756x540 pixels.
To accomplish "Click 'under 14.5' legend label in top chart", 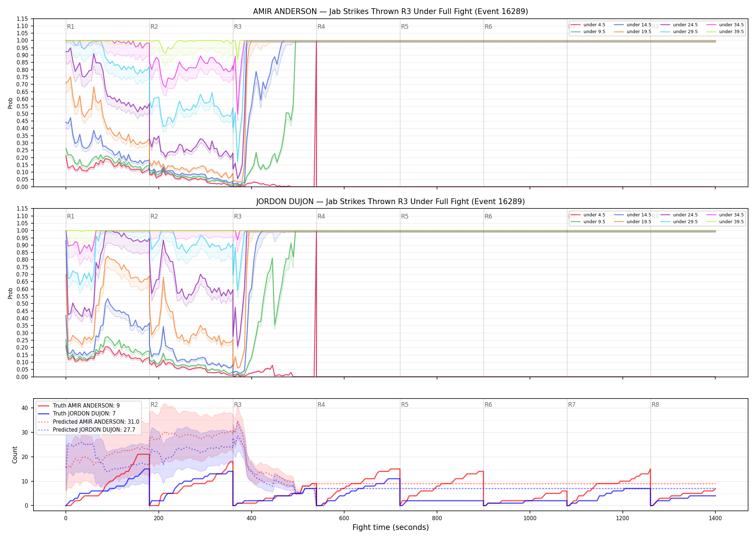I will pos(639,25).
